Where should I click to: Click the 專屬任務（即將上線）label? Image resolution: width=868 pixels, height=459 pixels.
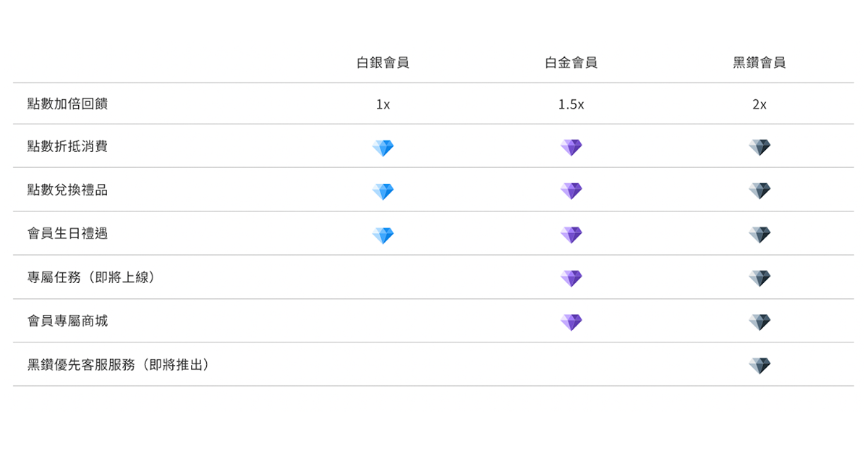point(91,277)
